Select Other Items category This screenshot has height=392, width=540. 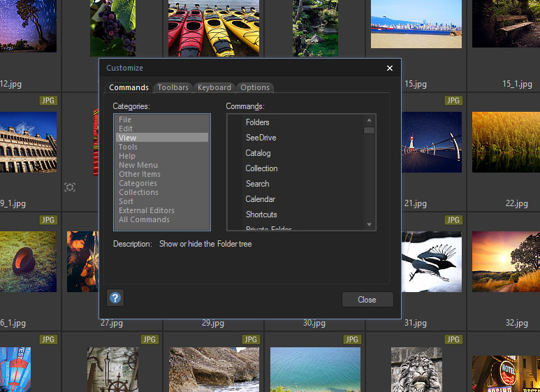click(x=162, y=174)
